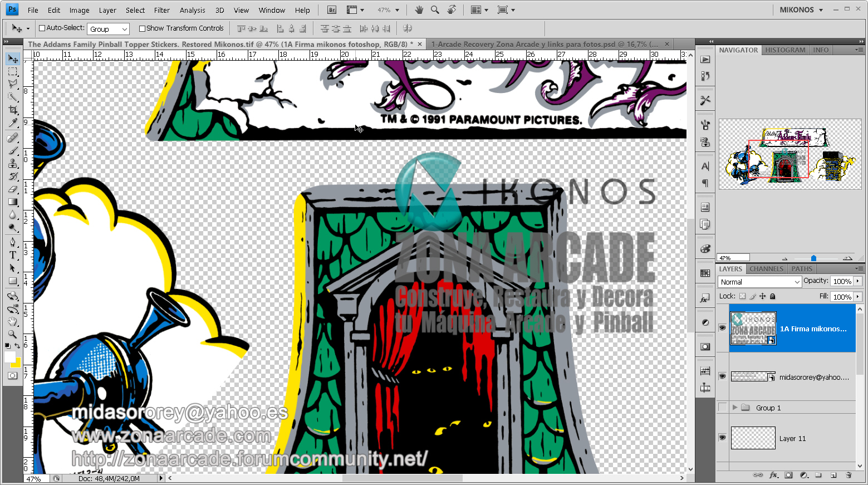Select the Crop tool

pos(13,110)
